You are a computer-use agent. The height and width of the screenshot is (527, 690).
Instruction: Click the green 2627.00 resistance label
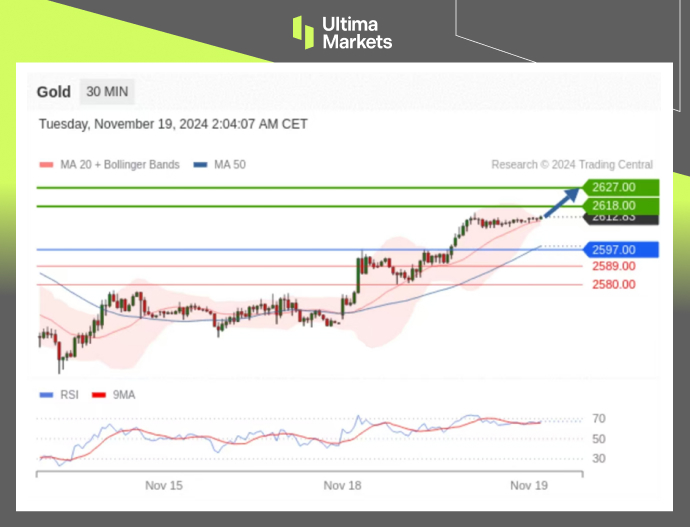[x=614, y=187]
